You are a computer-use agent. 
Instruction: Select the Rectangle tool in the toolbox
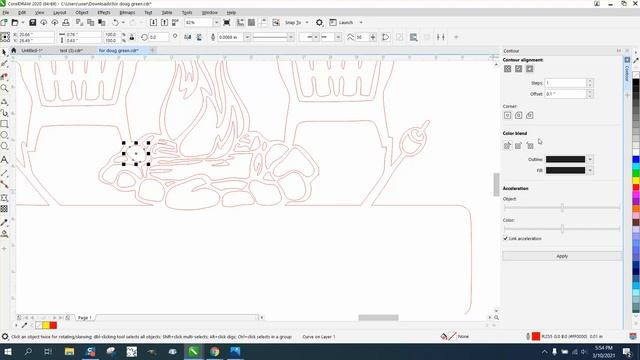[x=4, y=124]
